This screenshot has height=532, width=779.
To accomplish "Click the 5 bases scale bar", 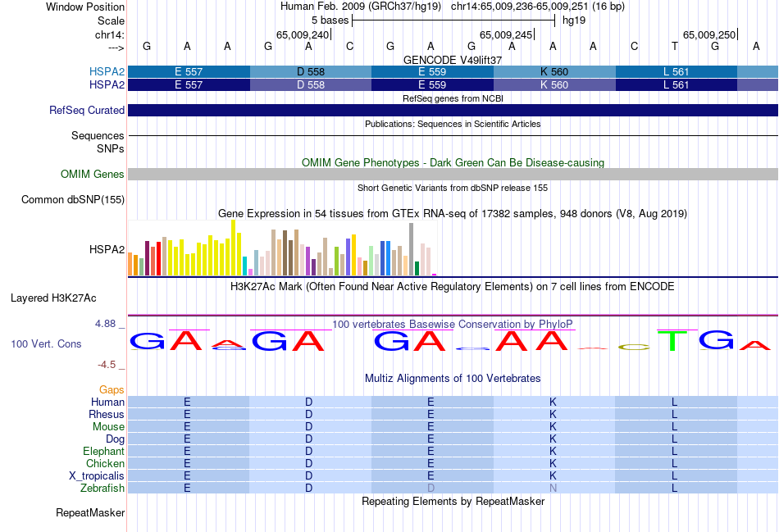I will tap(453, 20).
